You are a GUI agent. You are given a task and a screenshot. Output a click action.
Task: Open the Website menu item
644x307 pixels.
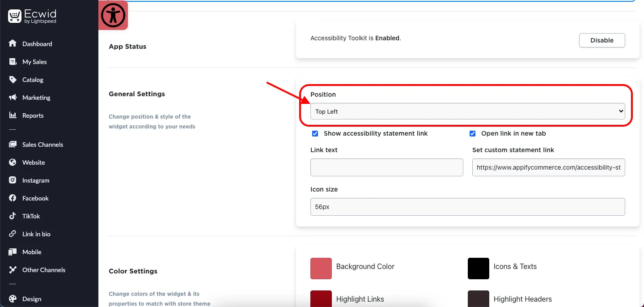click(x=34, y=162)
